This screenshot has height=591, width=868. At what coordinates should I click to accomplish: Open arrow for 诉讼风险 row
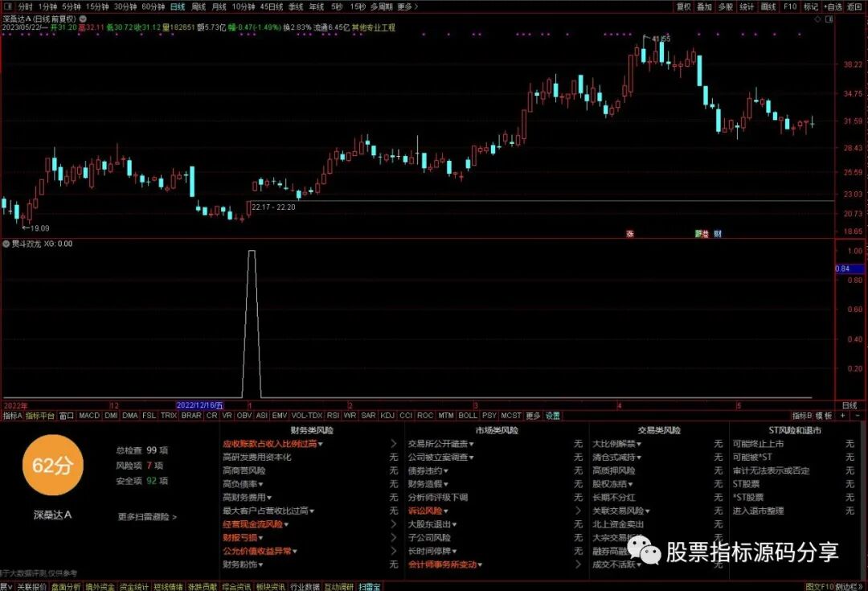coord(579,511)
